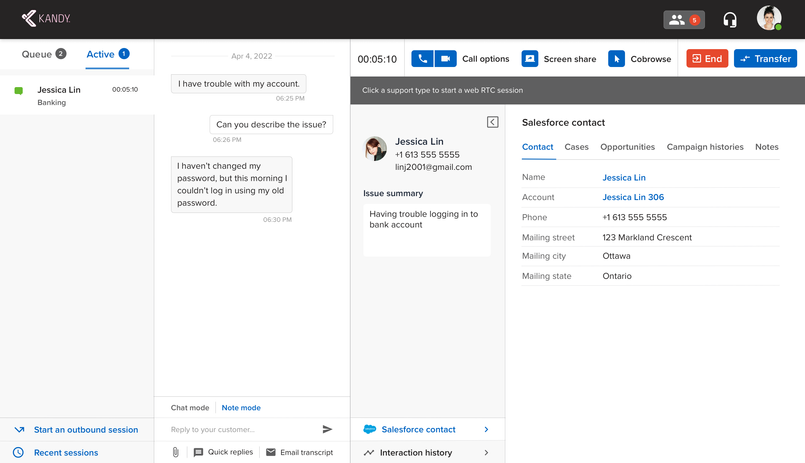Open Jessica Lin name link
Screen dimensions: 805x463
pyautogui.click(x=624, y=178)
